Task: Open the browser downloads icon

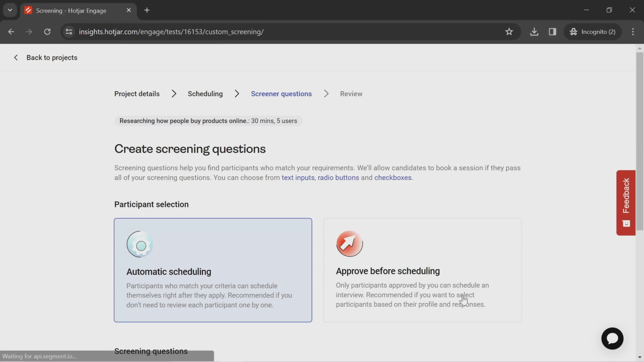Action: pos(534,32)
